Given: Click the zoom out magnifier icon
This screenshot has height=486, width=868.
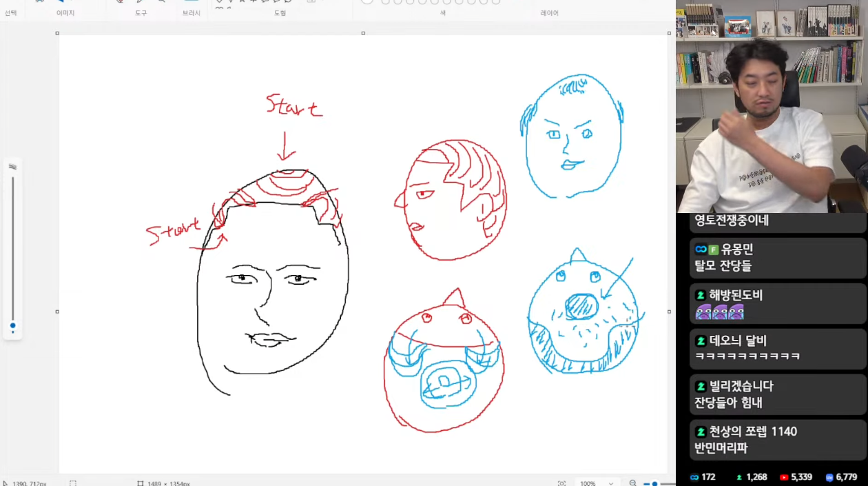Looking at the screenshot, I should 633,483.
